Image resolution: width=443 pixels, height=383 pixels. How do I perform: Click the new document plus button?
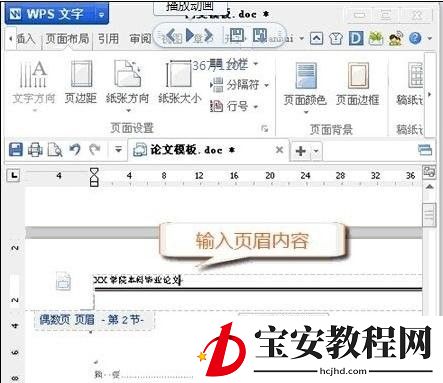(301, 151)
